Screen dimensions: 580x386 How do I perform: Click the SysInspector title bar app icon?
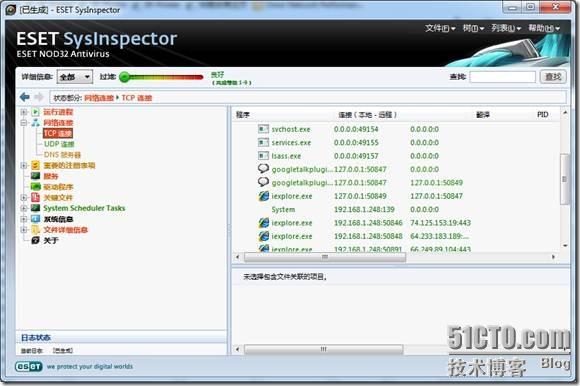tap(11, 10)
